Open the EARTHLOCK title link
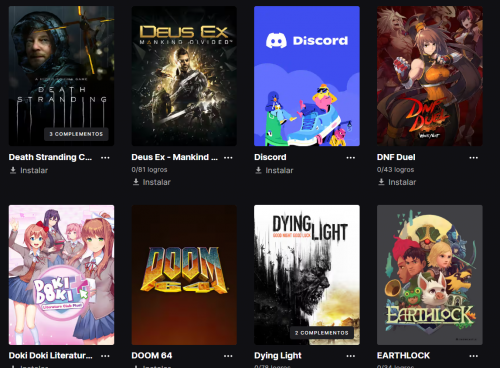 coord(403,356)
